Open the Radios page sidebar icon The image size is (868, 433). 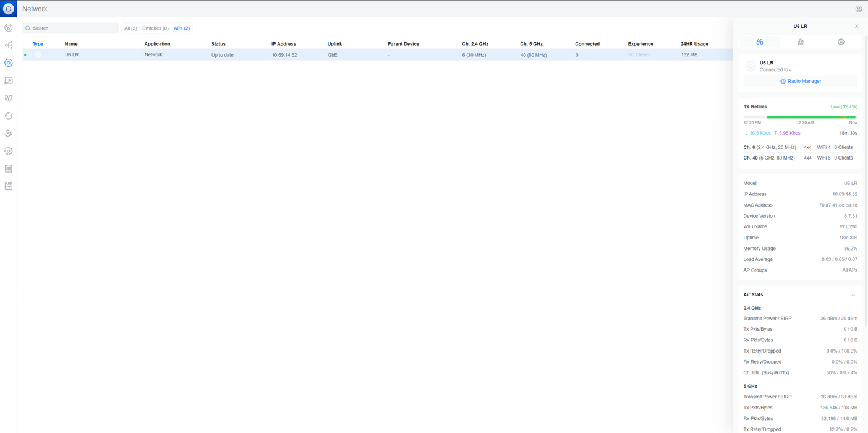click(9, 98)
